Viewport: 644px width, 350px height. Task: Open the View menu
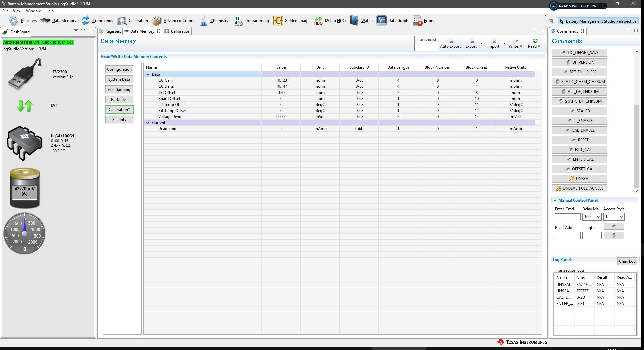(17, 11)
